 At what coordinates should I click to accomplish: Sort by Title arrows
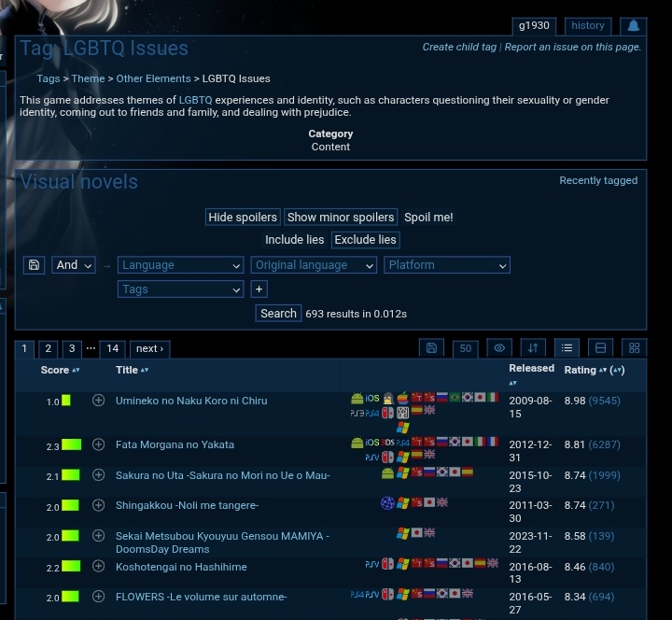coord(145,370)
